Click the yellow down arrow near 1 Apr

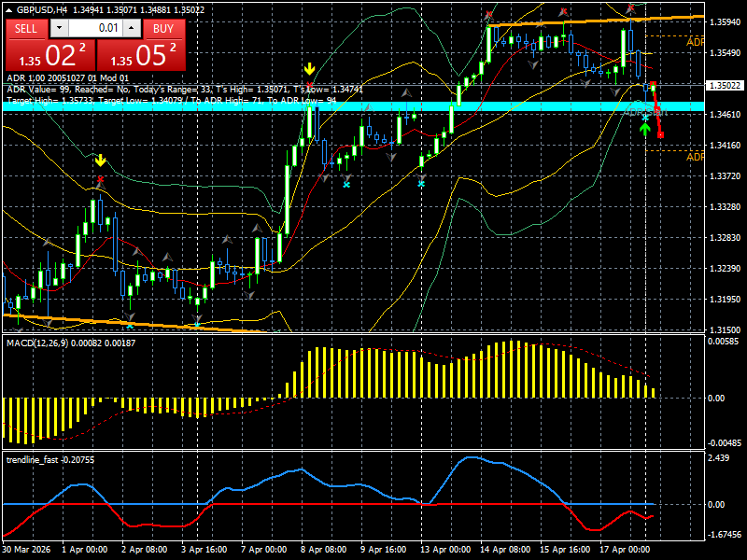pos(100,161)
